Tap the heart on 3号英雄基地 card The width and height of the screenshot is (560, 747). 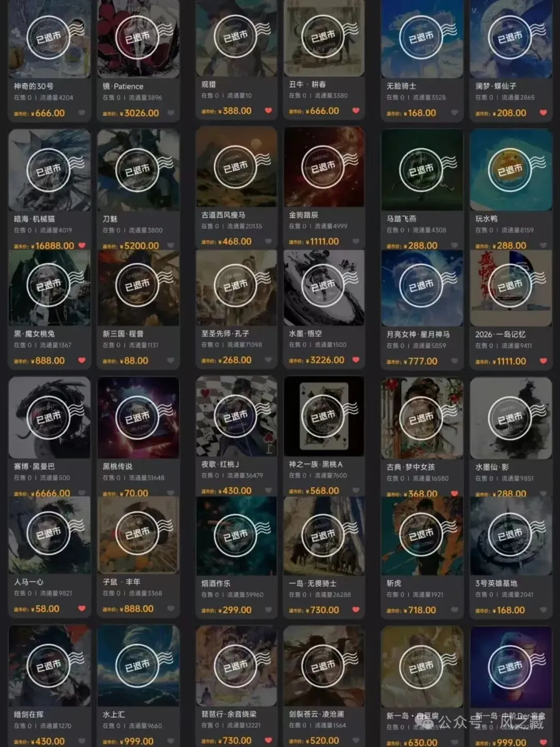(543, 610)
